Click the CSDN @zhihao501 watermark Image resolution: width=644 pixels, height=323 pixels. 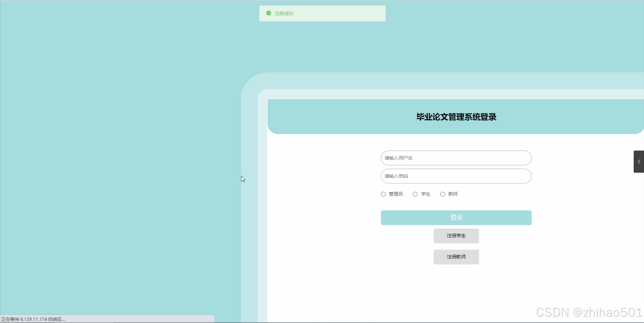(589, 312)
